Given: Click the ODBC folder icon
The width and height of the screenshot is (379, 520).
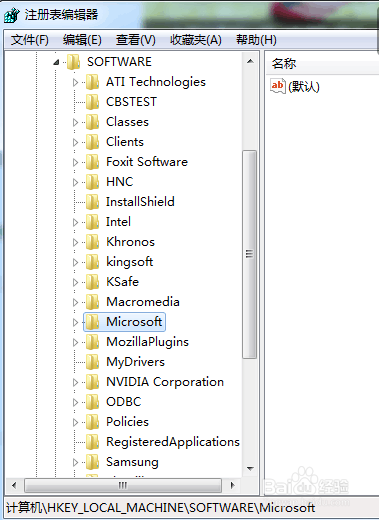Looking at the screenshot, I should (x=92, y=402).
